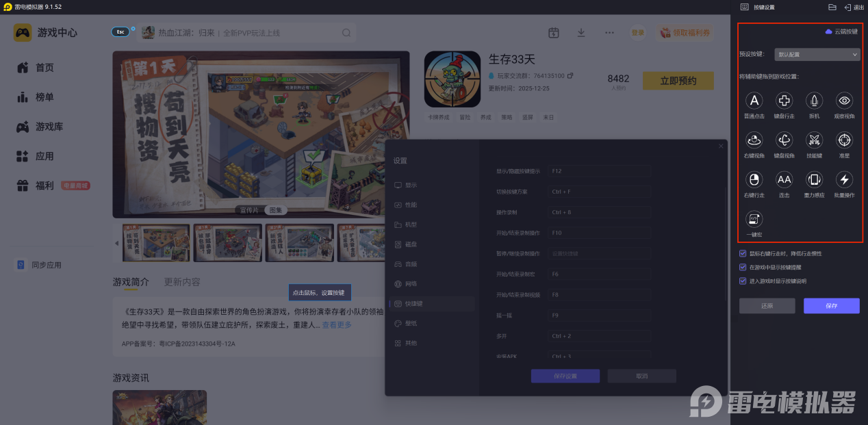Choose the 技能键 skill key icon
Viewport: 868px width, 425px height.
click(814, 140)
